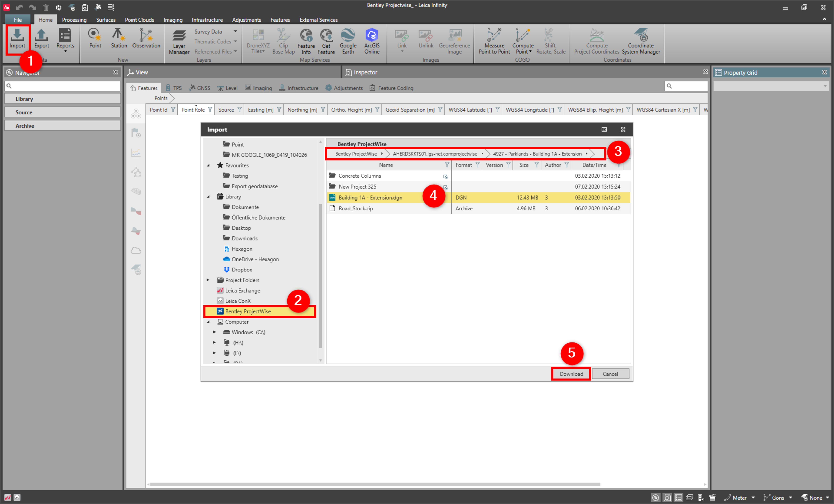Close the Navigator panel
The width and height of the screenshot is (834, 504).
pyautogui.click(x=116, y=72)
